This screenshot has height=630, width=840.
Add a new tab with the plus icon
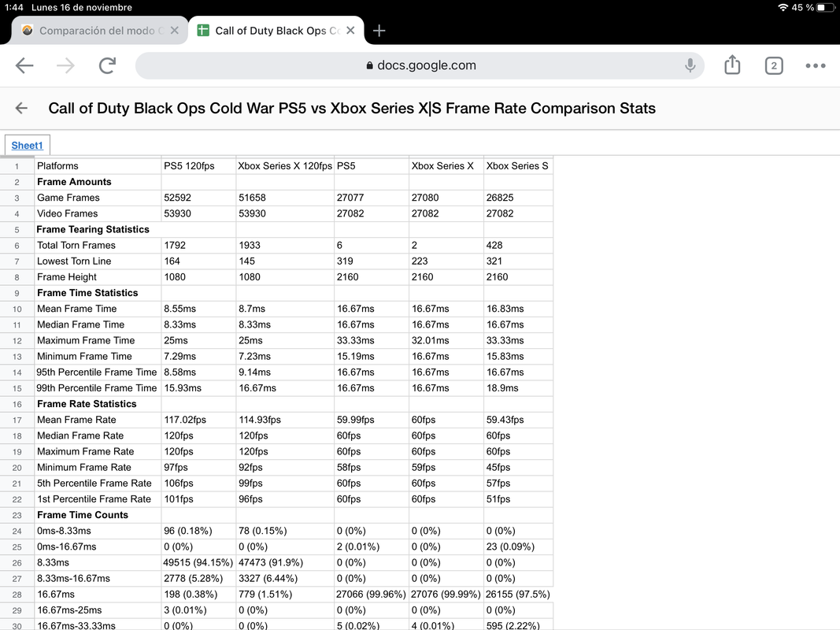coord(379,31)
